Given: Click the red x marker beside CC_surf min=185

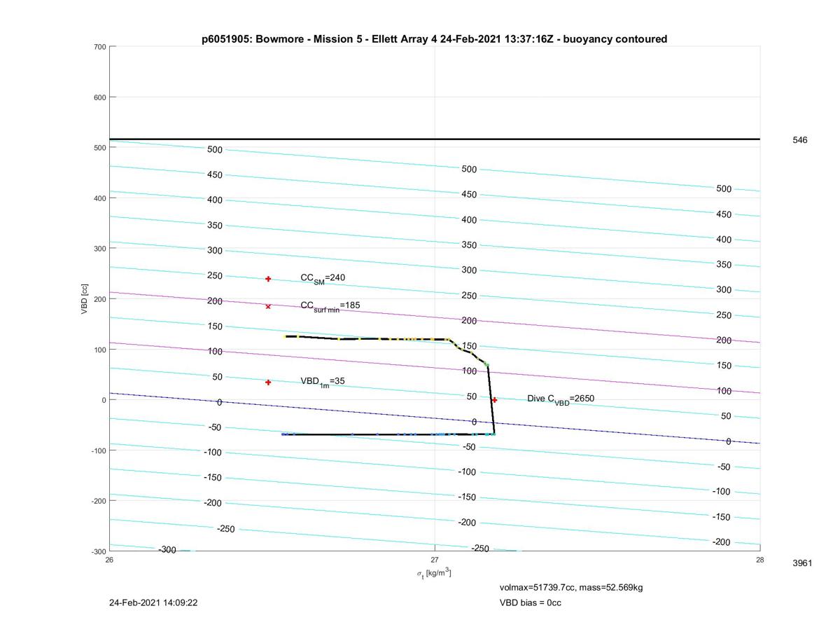Looking at the screenshot, I should [x=268, y=306].
